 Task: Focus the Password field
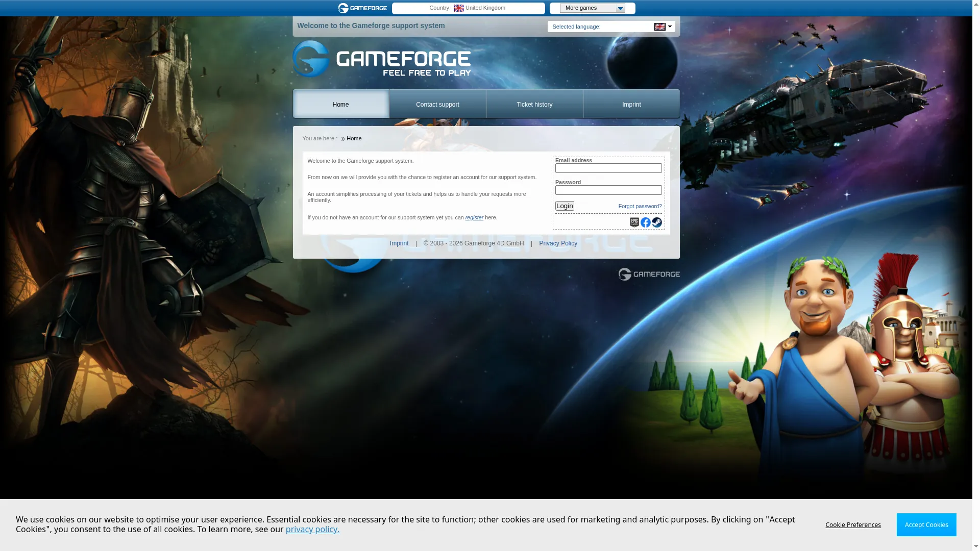click(608, 190)
